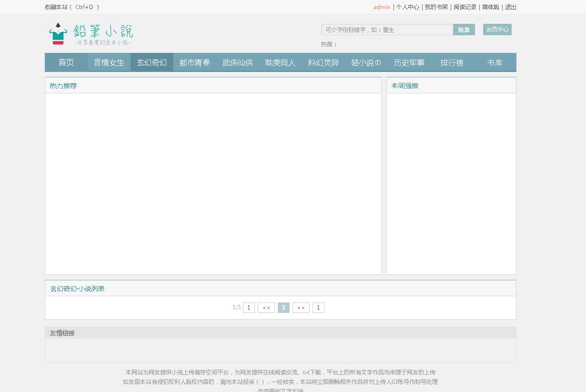Open 个人中心 from the top bar
This screenshot has height=392, width=586.
point(408,7)
